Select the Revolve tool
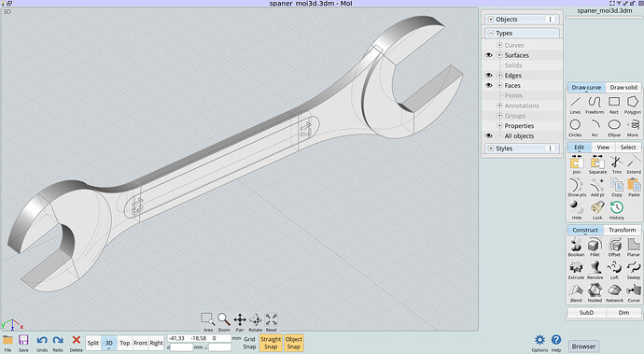This screenshot has width=644, height=354. click(595, 270)
